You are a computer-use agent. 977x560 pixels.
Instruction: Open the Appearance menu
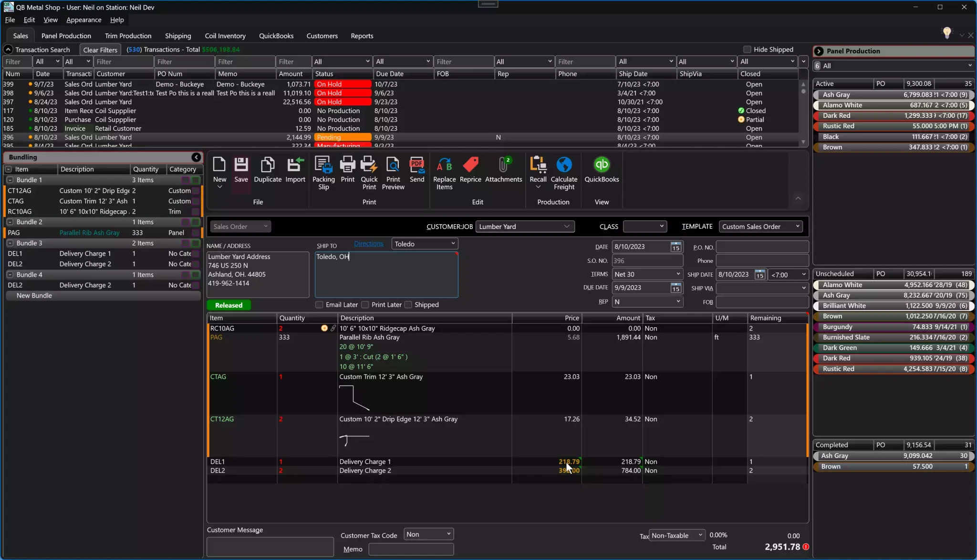83,20
